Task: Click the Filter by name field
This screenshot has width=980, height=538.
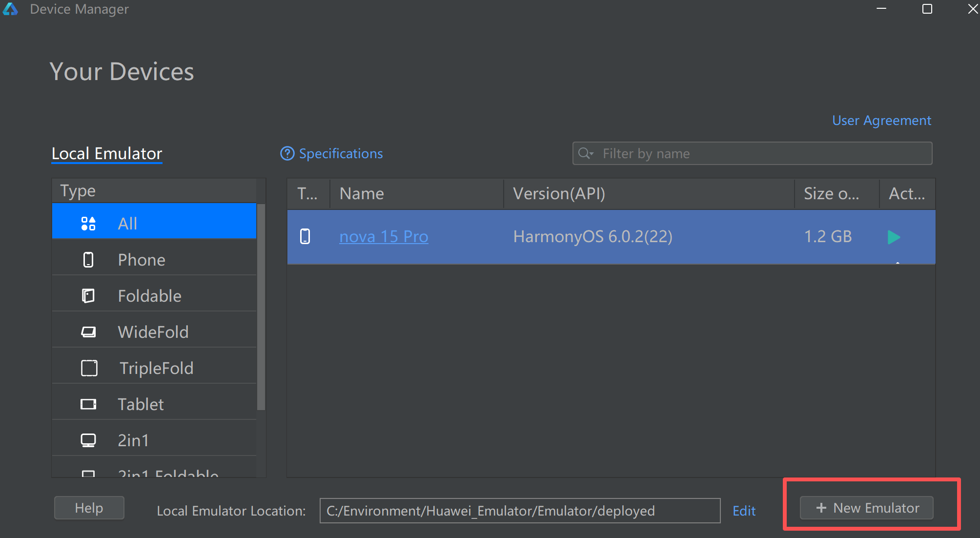Action: (761, 154)
